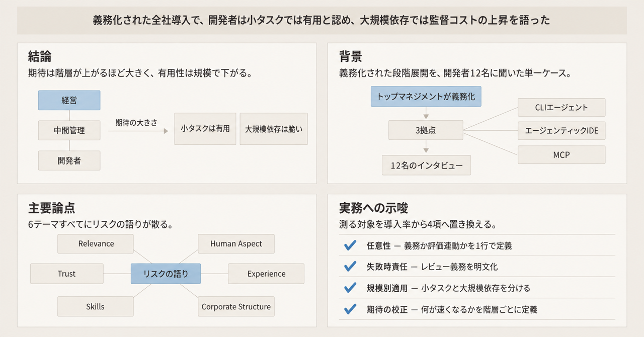Select the Experience theme box

pos(266,274)
